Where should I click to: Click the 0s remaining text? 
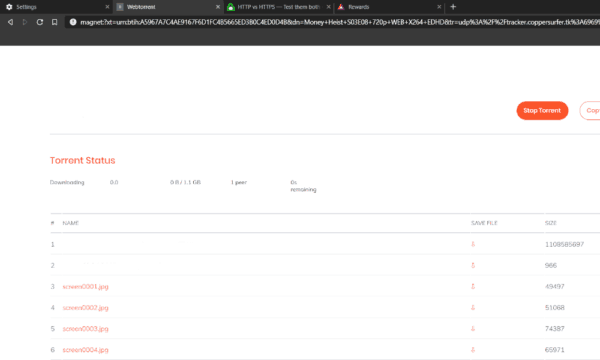point(303,186)
